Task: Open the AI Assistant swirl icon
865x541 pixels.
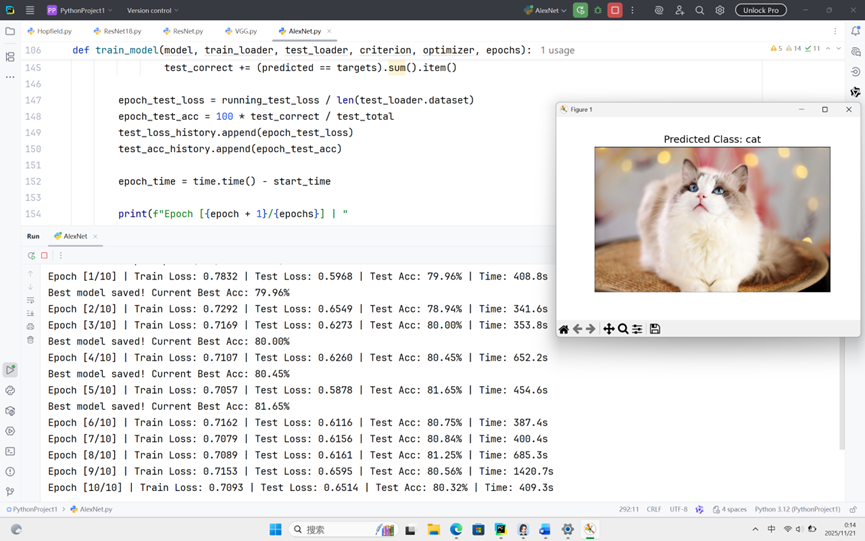Action: point(659,10)
